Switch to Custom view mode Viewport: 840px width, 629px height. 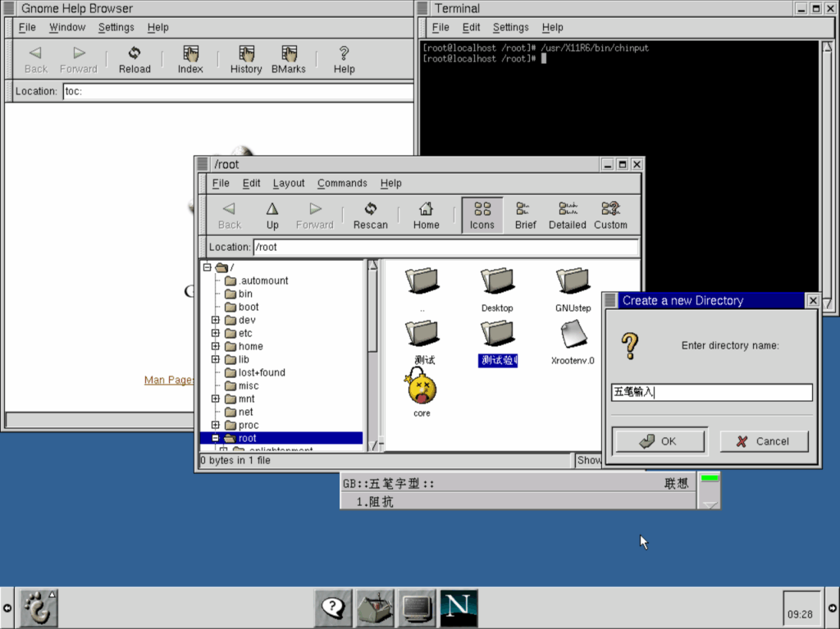click(x=610, y=216)
